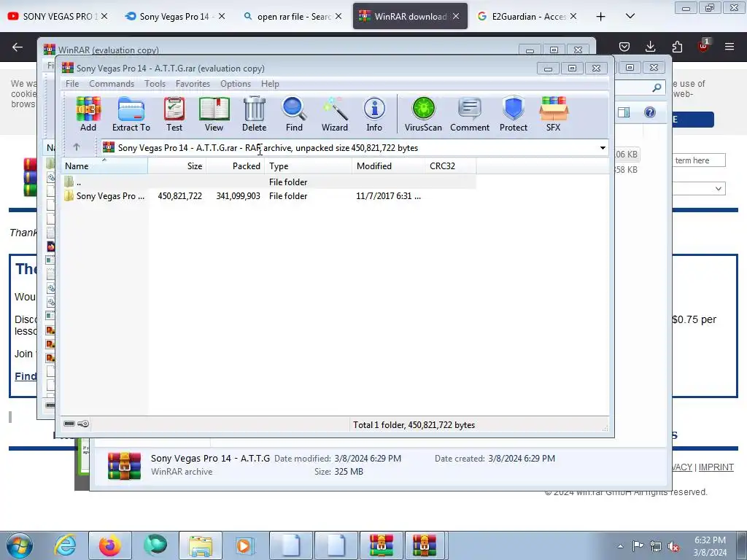
Task: Click the Comment toolbar icon
Action: click(x=470, y=114)
